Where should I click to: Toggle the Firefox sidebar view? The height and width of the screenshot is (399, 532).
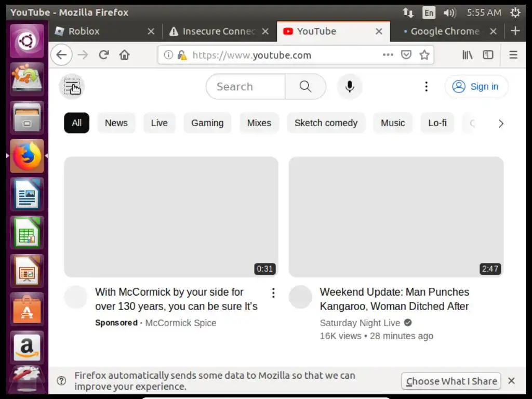click(488, 55)
